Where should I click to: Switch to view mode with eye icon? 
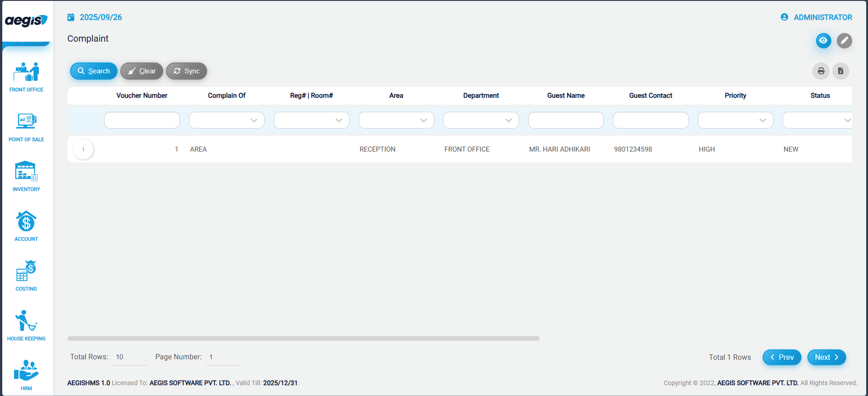coord(823,41)
